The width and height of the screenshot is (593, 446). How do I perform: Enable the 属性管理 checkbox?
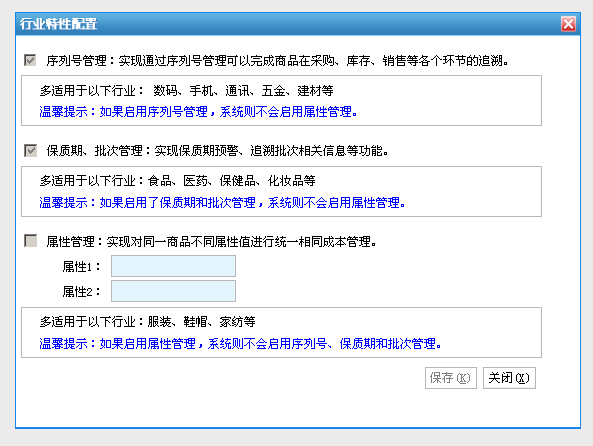coord(30,241)
